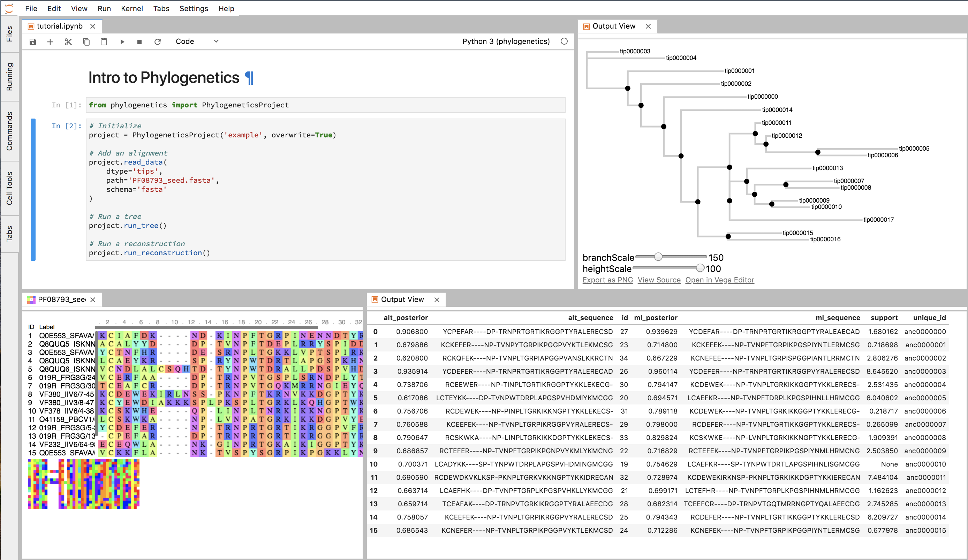Insert a new cell with plus icon
Image resolution: width=968 pixels, height=560 pixels.
tap(50, 41)
